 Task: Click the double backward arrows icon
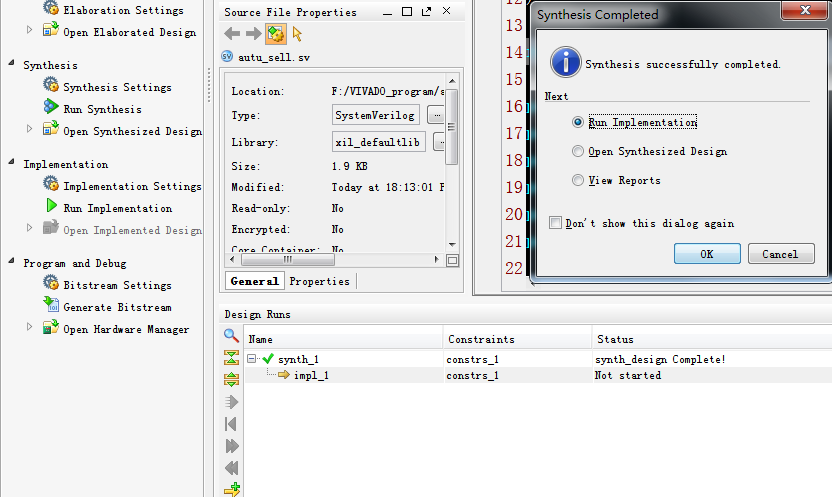click(231, 468)
